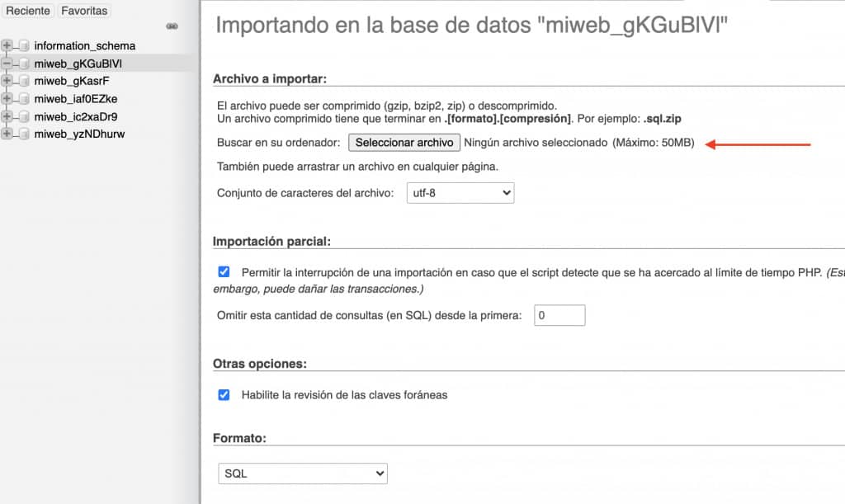The image size is (845, 504).
Task: Click the skip queries count input field
Action: pyautogui.click(x=559, y=315)
